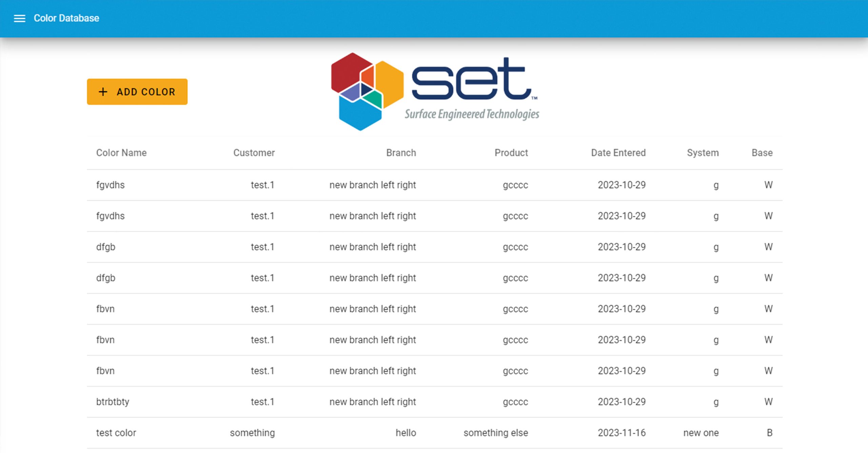The width and height of the screenshot is (868, 453).
Task: Click the Base column header
Action: click(x=762, y=153)
